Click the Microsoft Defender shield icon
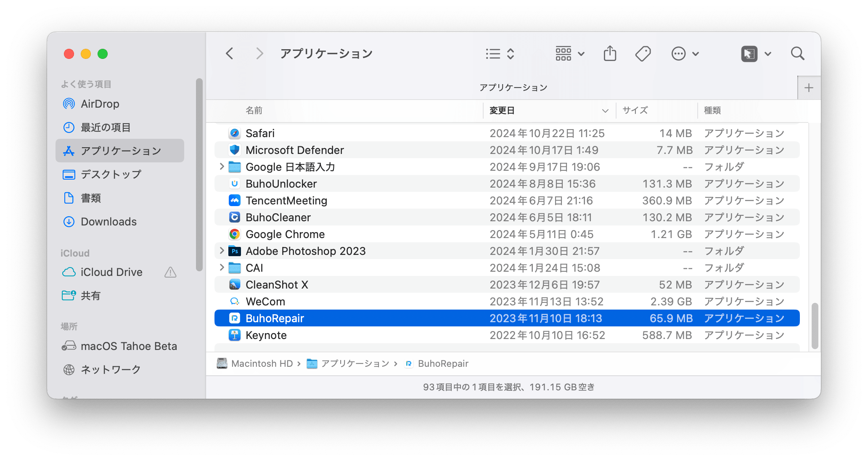This screenshot has width=868, height=461. [235, 150]
